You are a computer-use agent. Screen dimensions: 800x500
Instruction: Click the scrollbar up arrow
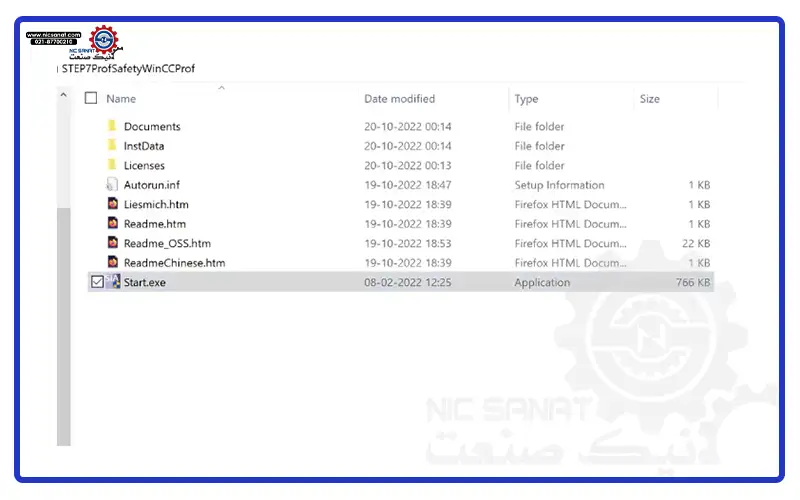click(63, 95)
